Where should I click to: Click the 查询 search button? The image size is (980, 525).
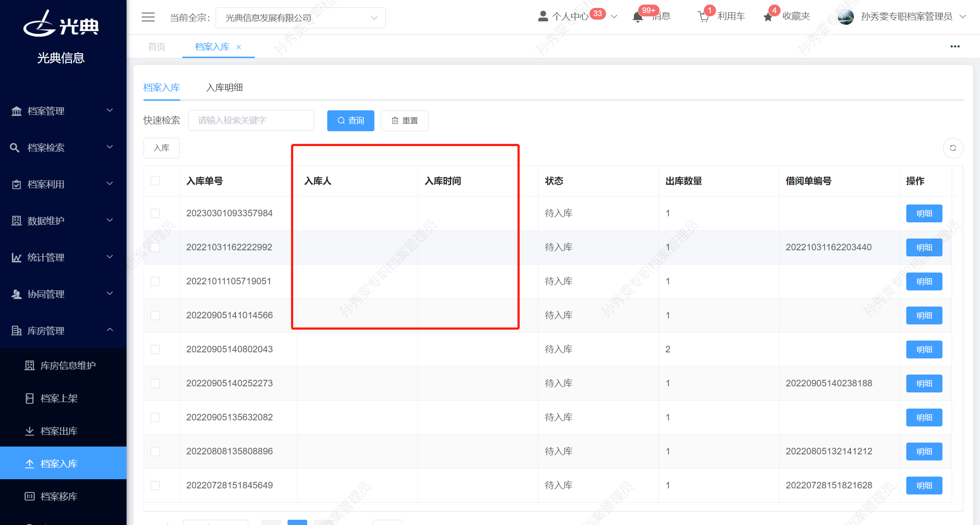click(351, 121)
